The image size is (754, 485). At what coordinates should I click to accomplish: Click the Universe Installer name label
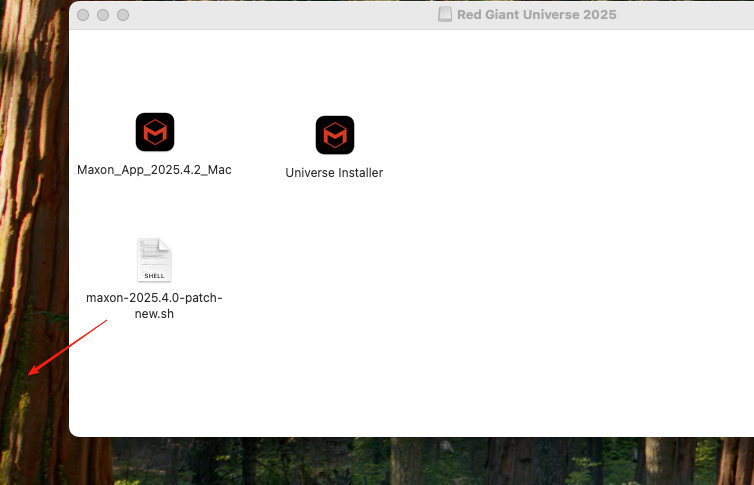click(x=334, y=173)
